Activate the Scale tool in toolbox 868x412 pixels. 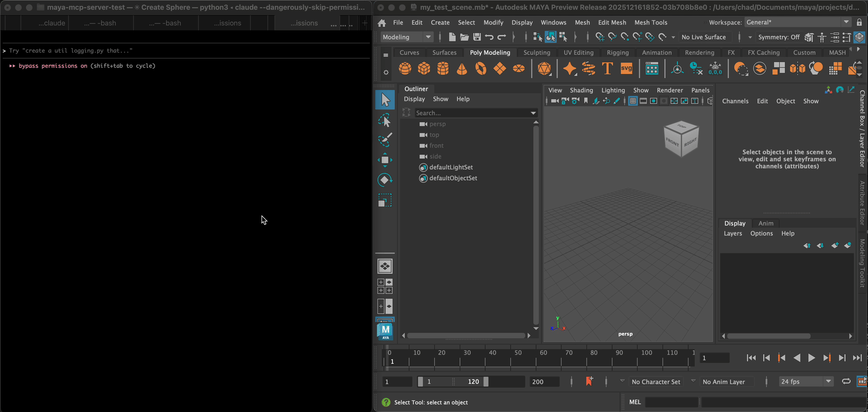tap(385, 201)
